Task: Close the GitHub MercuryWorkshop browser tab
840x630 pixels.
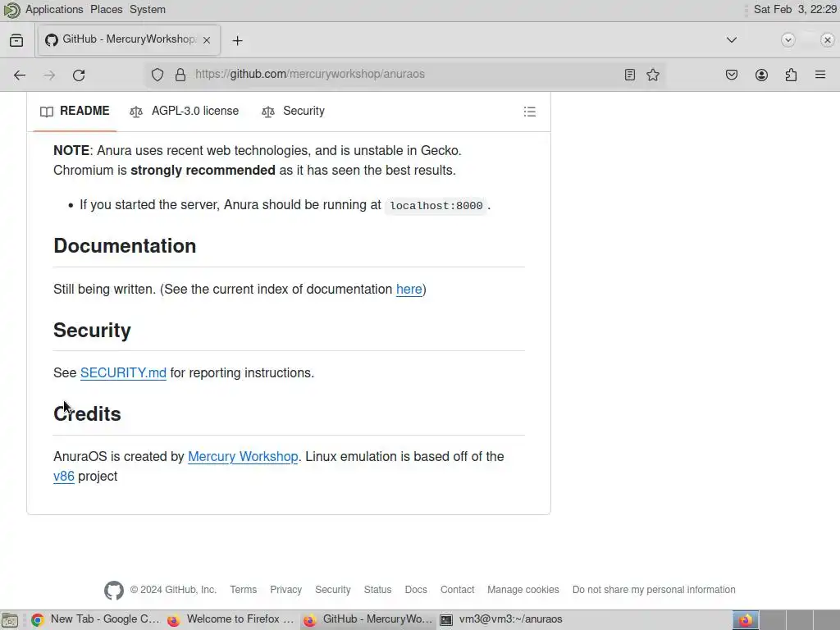Action: (207, 40)
